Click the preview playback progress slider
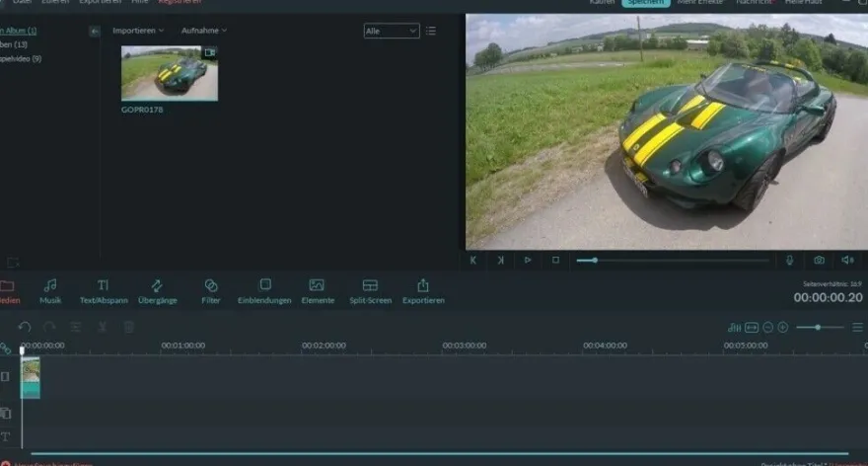 (x=673, y=260)
